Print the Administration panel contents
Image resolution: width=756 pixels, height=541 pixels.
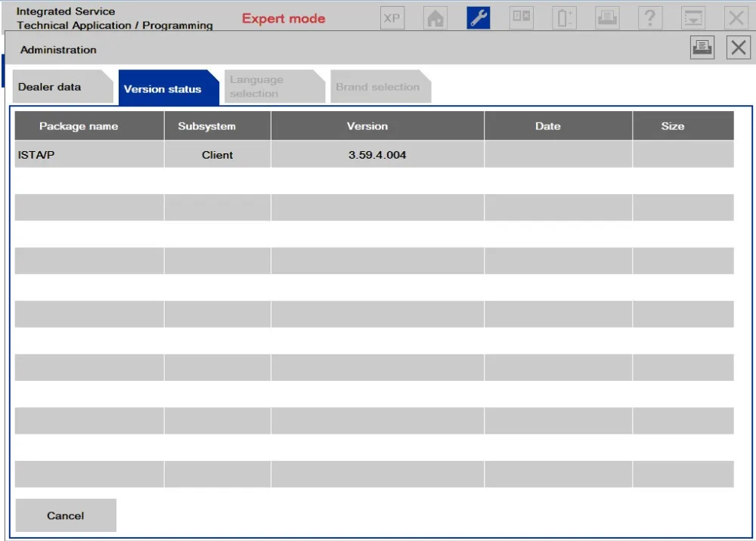pos(702,48)
